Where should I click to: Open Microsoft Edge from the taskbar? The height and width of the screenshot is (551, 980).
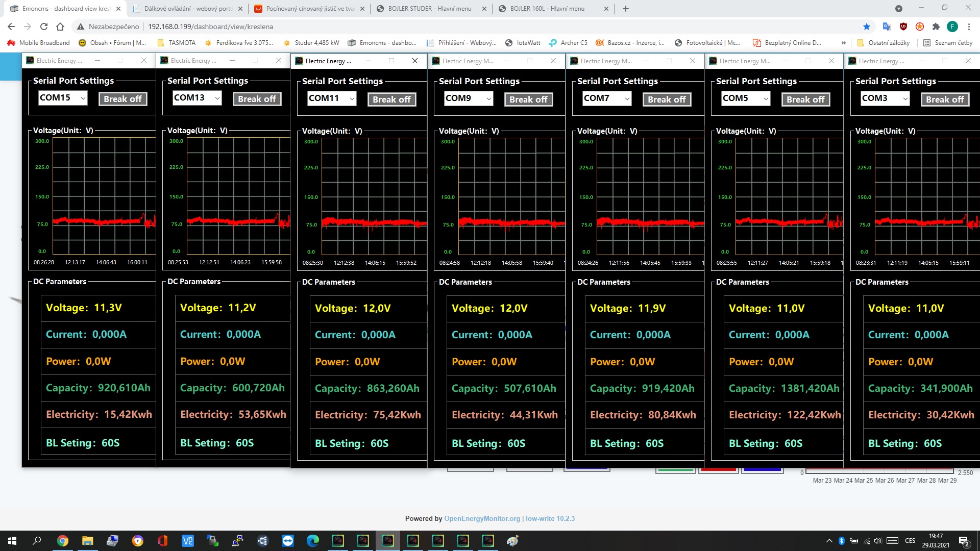tap(313, 541)
